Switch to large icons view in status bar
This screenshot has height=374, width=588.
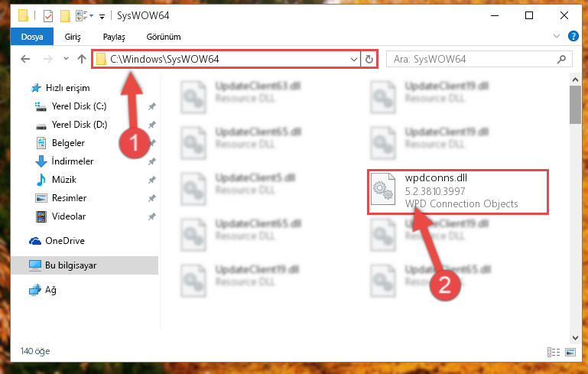click(570, 352)
